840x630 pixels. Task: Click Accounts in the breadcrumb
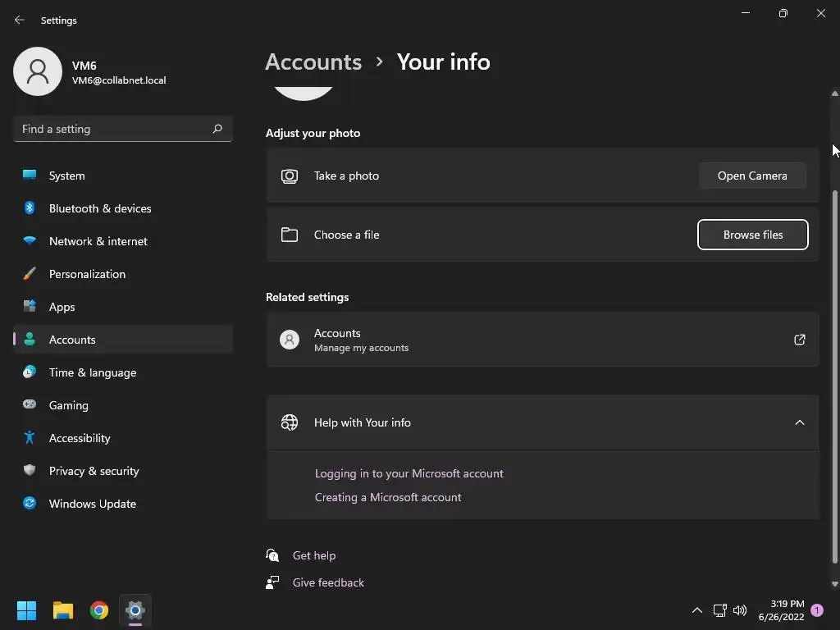313,62
